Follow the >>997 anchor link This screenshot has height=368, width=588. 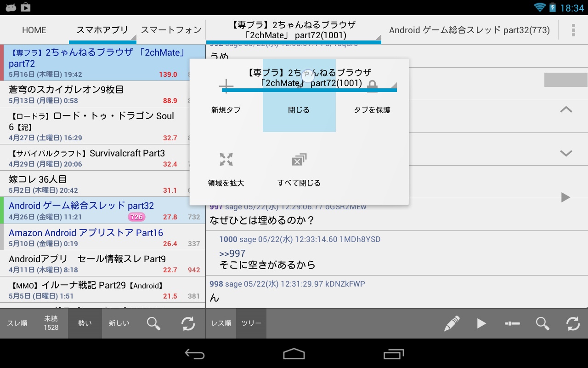[x=232, y=253]
